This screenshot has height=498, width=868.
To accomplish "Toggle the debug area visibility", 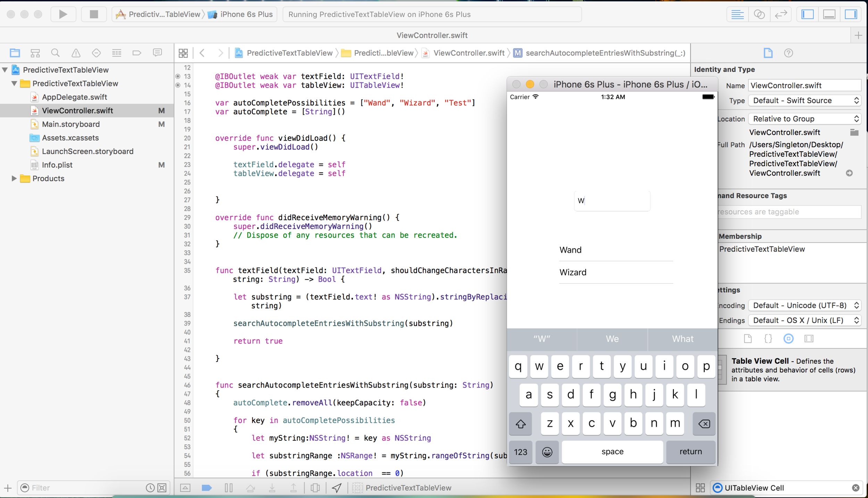I will (829, 14).
